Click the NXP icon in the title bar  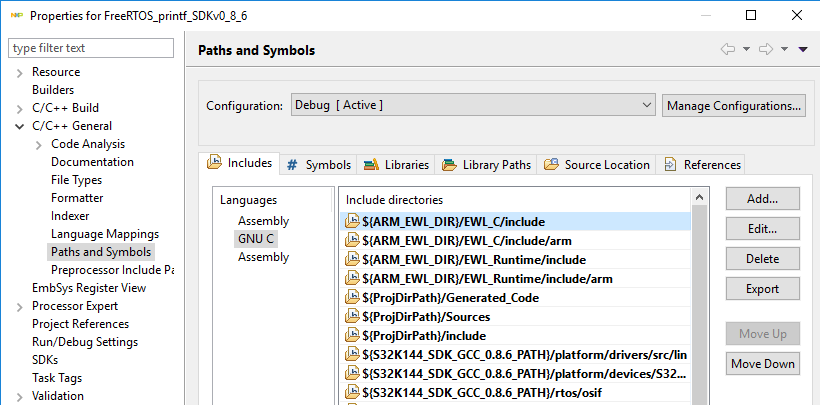(14, 15)
